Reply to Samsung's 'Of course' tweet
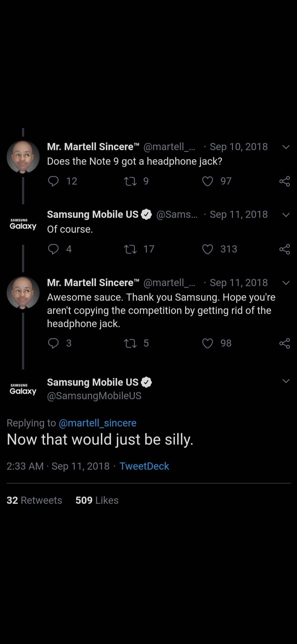Viewport: 297px width, 644px height. pyautogui.click(x=54, y=249)
